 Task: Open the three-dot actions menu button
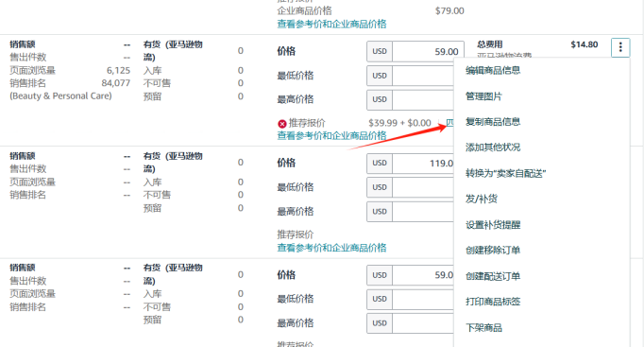[620, 47]
